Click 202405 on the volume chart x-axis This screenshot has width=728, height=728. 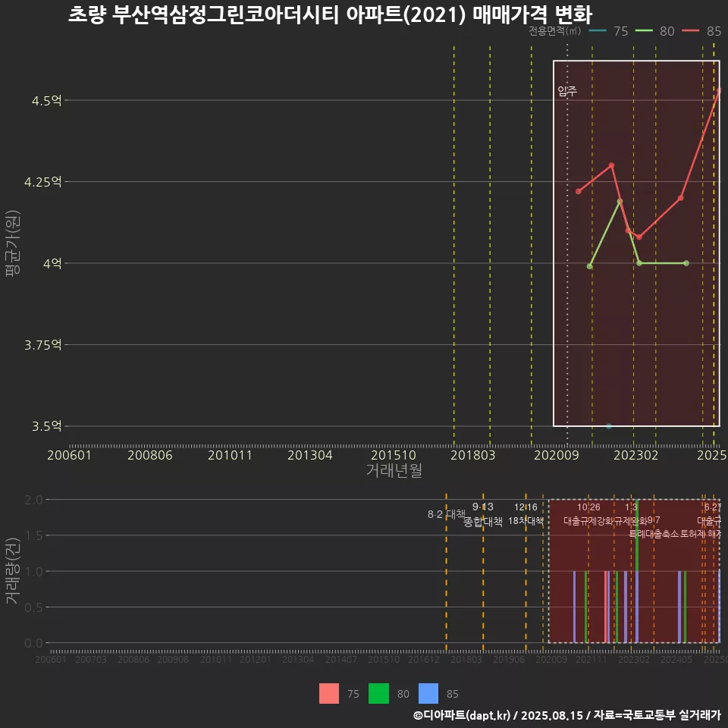tap(676, 659)
